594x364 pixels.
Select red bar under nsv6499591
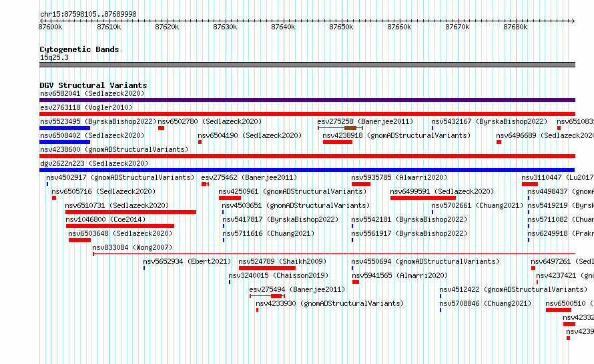coord(423,198)
